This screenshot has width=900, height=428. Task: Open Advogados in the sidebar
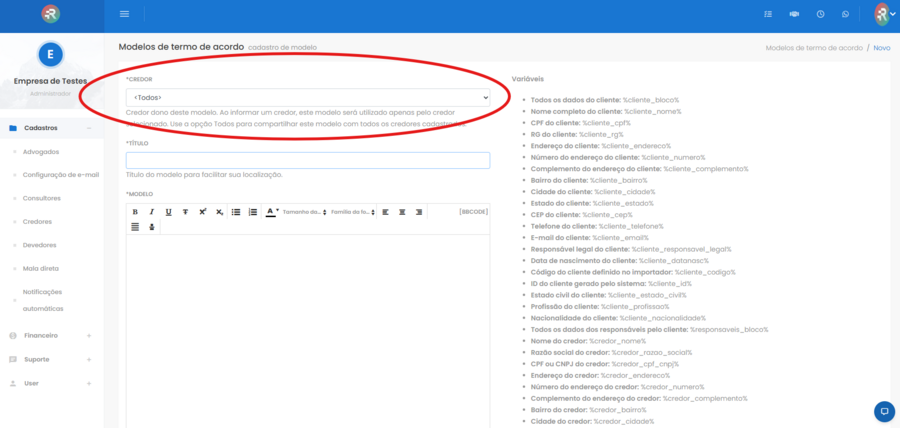pyautogui.click(x=41, y=151)
